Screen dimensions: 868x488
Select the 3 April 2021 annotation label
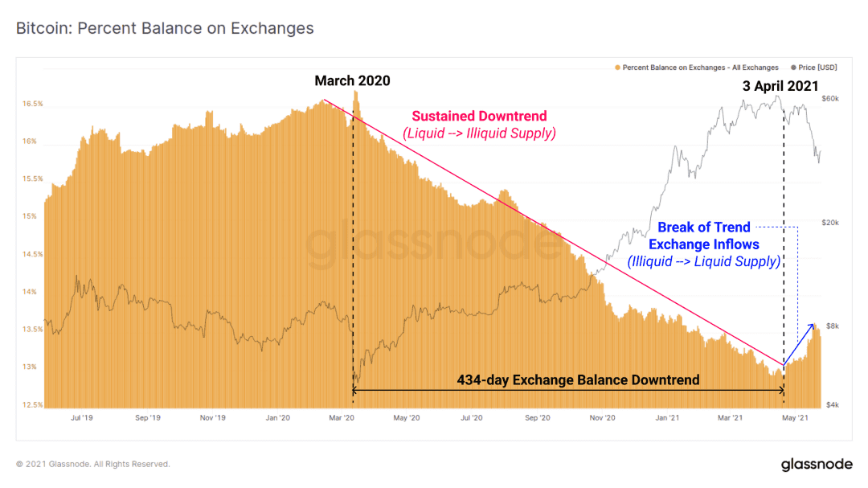780,86
